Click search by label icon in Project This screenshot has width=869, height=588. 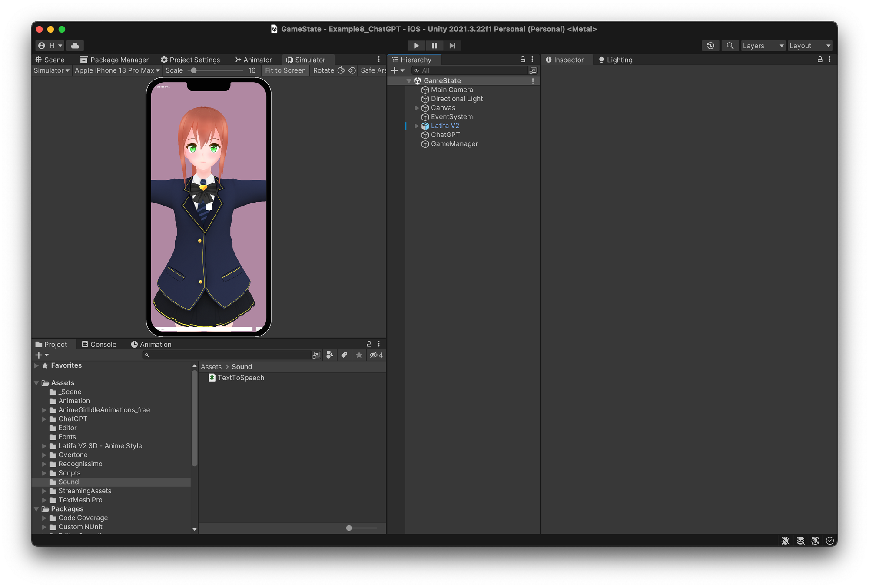[x=344, y=355]
